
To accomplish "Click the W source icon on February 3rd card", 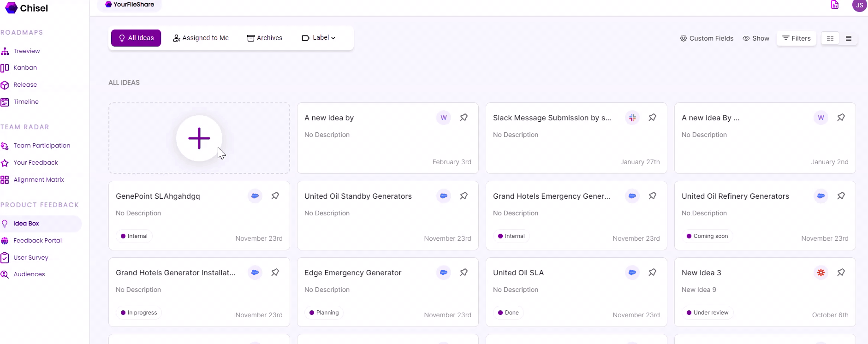I will point(444,118).
